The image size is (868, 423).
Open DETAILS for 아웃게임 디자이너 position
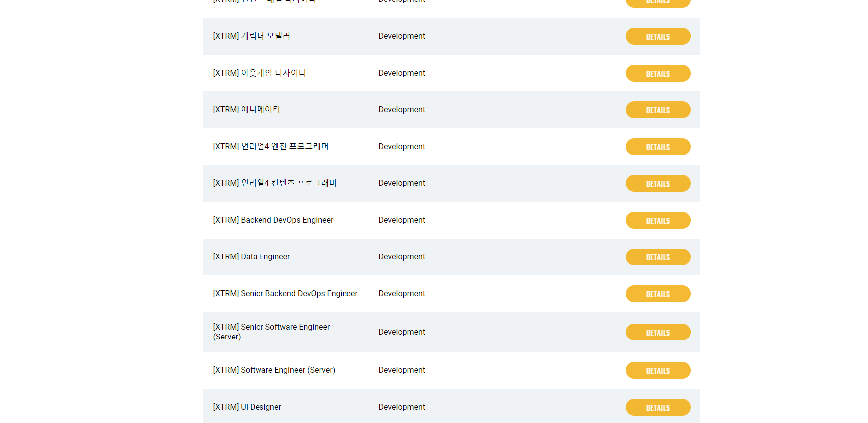[657, 73]
